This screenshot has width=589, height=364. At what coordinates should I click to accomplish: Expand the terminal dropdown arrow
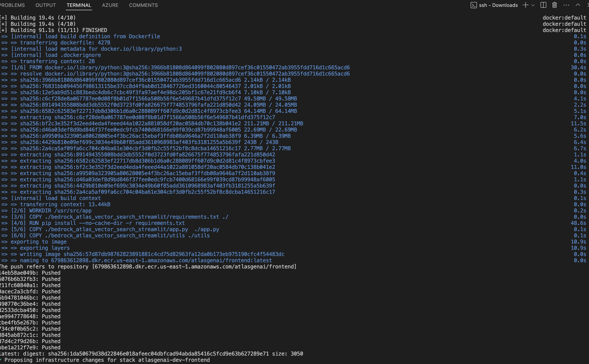533,5
